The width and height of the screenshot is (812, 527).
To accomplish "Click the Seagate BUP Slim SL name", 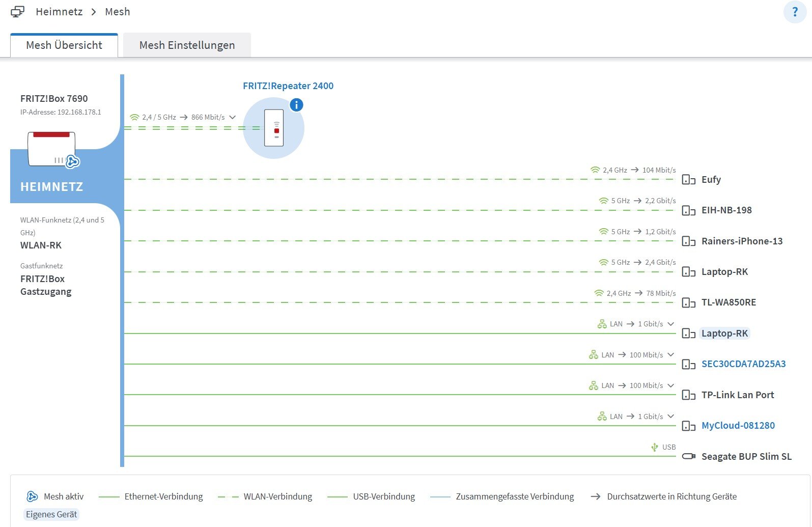I will pyautogui.click(x=746, y=457).
